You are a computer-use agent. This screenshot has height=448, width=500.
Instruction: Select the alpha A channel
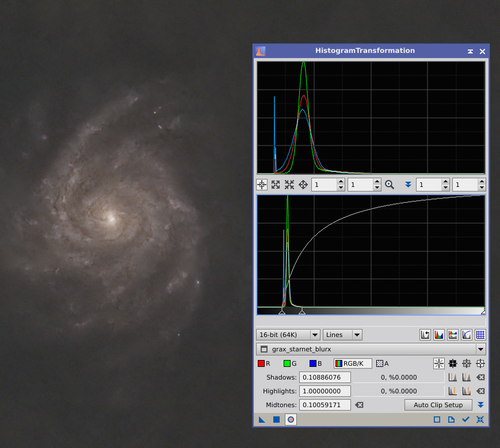382,363
